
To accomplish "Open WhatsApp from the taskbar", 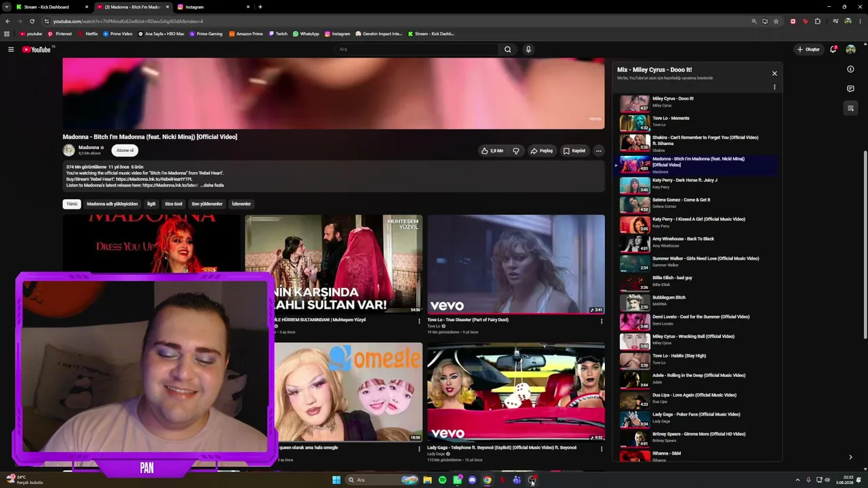I will 457,480.
